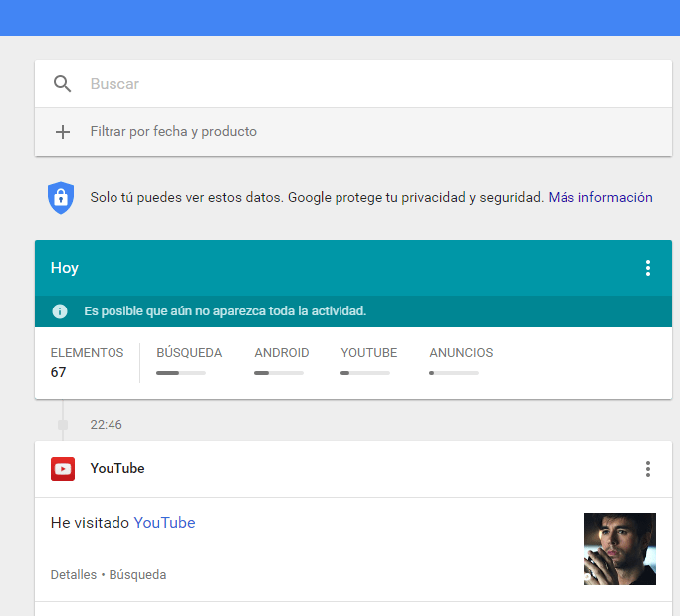Open the Más información link
Screen dimensions: 680x616
pos(600,198)
